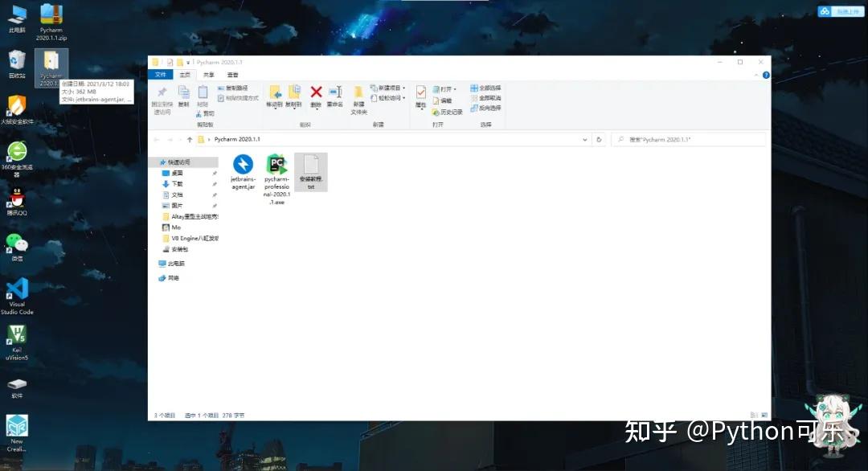Click the search Pycharm 2020.1.1 box
Image resolution: width=868 pixels, height=471 pixels.
tap(688, 140)
